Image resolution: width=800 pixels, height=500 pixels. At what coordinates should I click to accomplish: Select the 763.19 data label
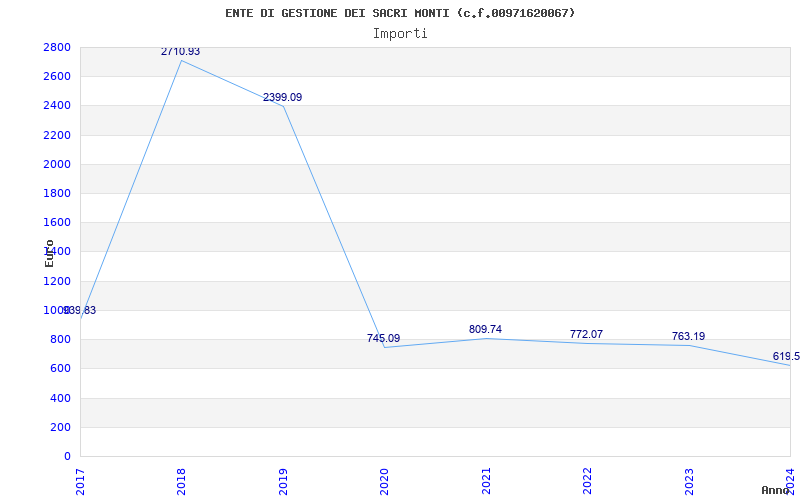(x=688, y=336)
